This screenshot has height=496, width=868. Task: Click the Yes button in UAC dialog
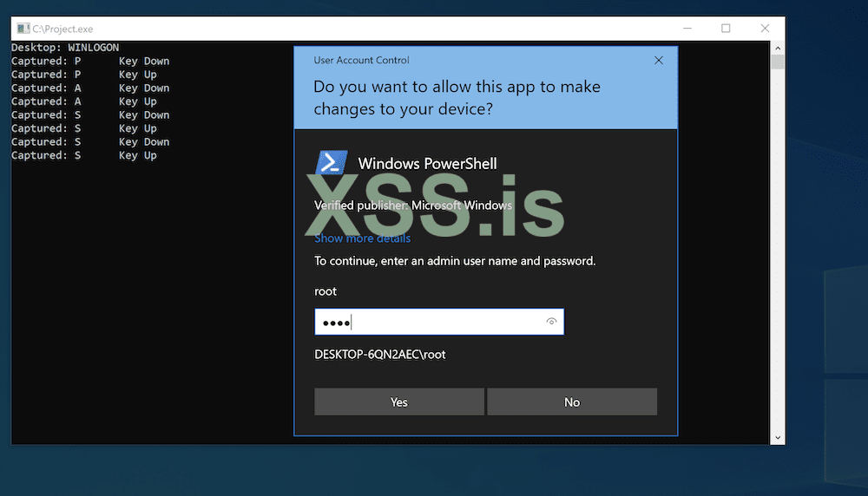[x=399, y=402]
